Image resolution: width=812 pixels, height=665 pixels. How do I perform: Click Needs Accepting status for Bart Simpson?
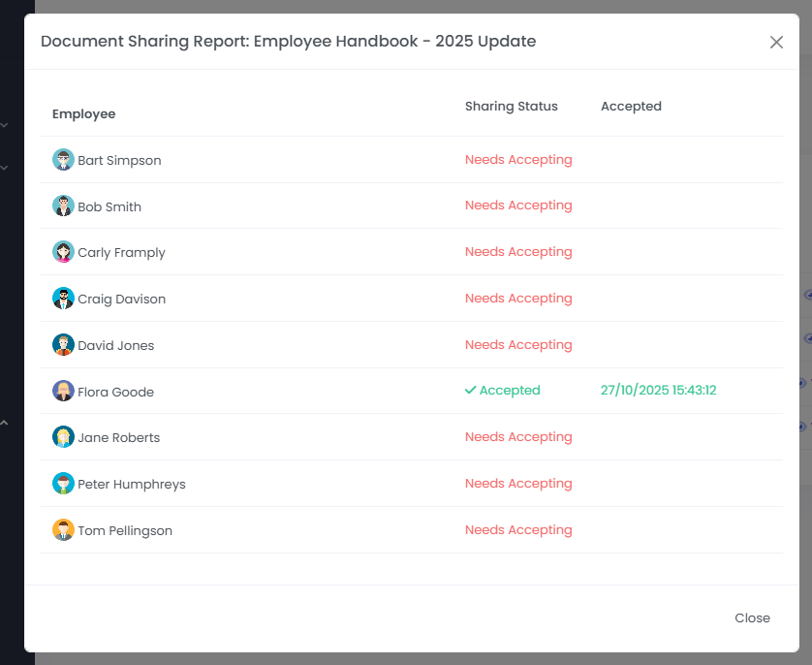[518, 159]
